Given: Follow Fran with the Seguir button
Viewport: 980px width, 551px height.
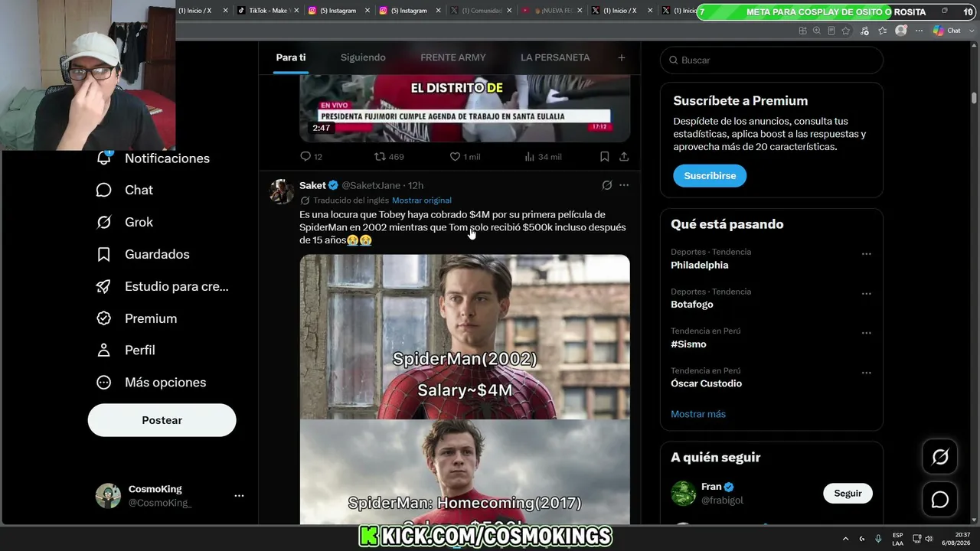Looking at the screenshot, I should click(848, 494).
